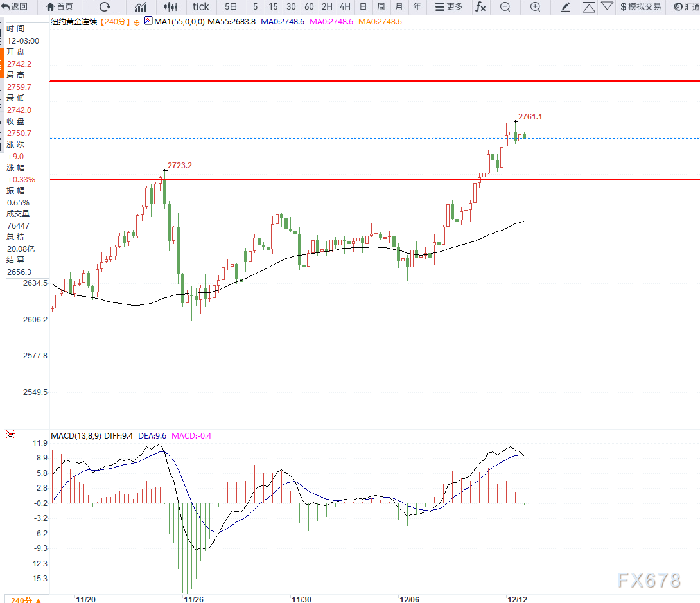Click the downward triangle icon in toolbar
Screen dimensions: 700x603
[x=606, y=7]
